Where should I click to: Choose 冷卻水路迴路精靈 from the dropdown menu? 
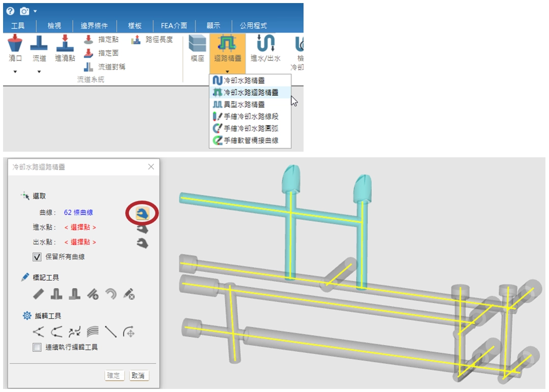tap(250, 92)
